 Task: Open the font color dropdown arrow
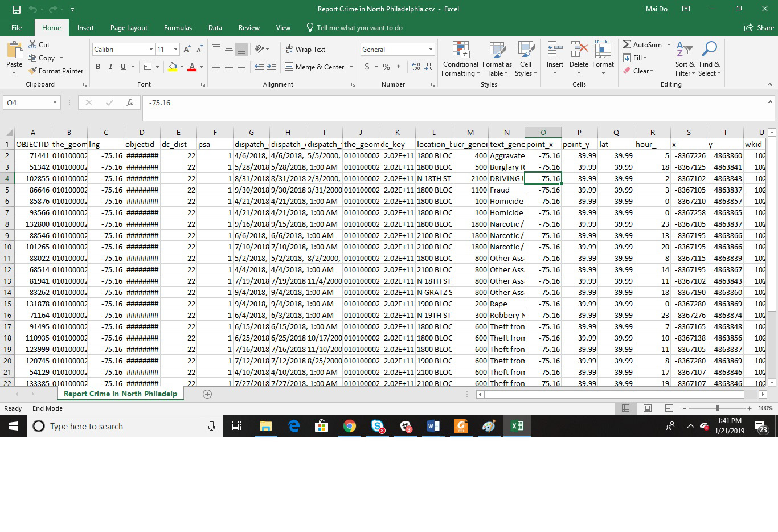point(201,67)
